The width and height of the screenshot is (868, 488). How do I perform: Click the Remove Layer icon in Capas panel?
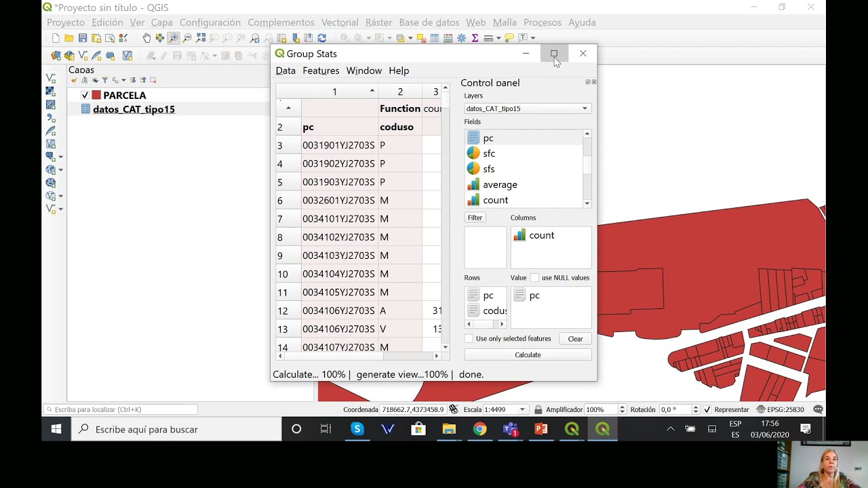click(153, 80)
